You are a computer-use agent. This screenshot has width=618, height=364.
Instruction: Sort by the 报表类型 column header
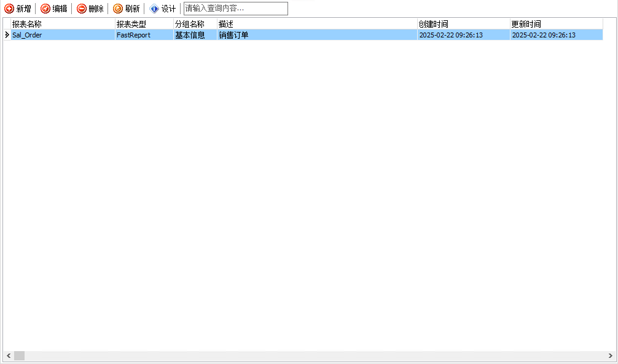pos(144,24)
